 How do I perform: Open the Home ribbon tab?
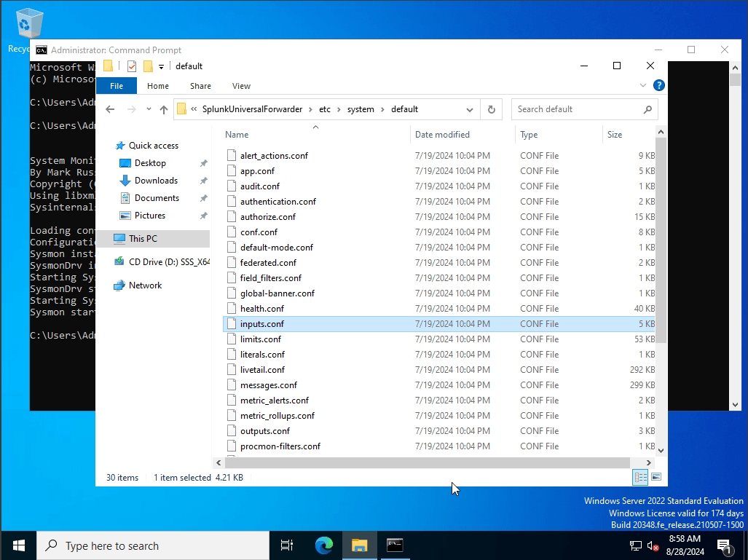[x=158, y=86]
